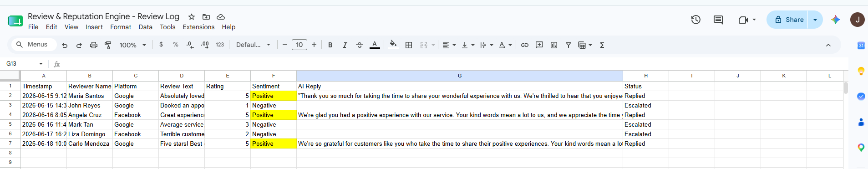Viewport: 868px width, 169px height.
Task: Open the Format menu
Action: [121, 27]
